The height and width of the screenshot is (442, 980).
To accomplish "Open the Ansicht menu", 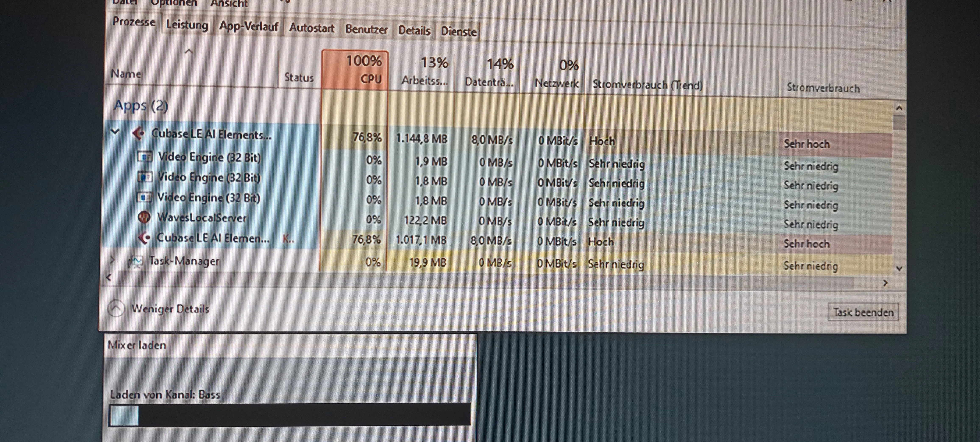I will 229,3.
